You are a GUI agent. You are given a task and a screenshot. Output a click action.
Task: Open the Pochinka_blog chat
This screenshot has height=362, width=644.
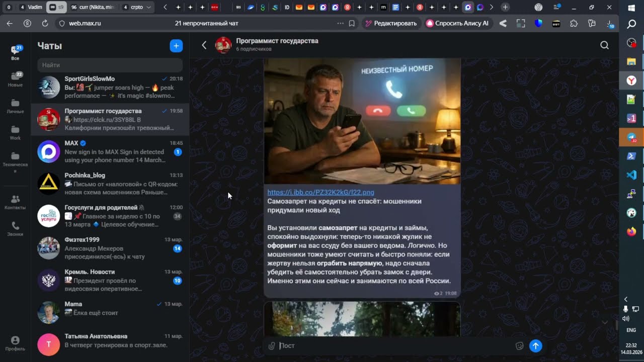[x=110, y=184]
